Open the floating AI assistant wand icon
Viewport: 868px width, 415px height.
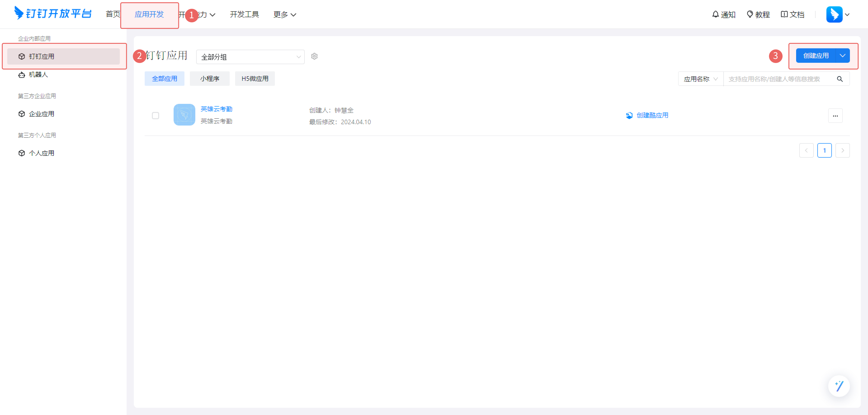(x=839, y=386)
